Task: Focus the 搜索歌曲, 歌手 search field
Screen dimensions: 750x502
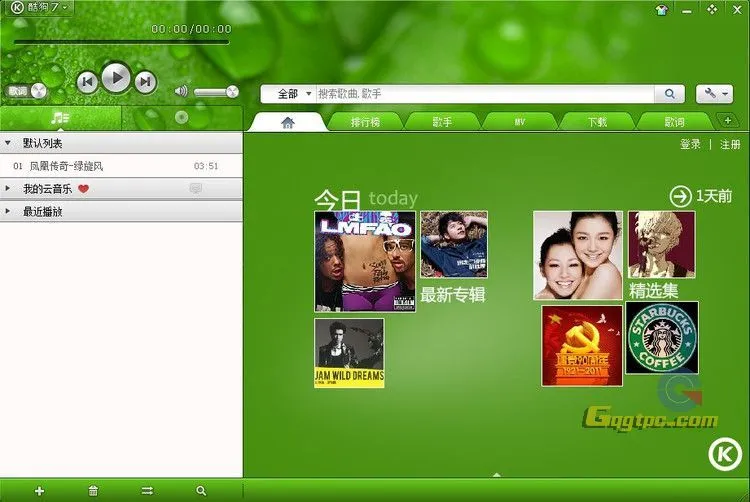Action: pos(485,94)
